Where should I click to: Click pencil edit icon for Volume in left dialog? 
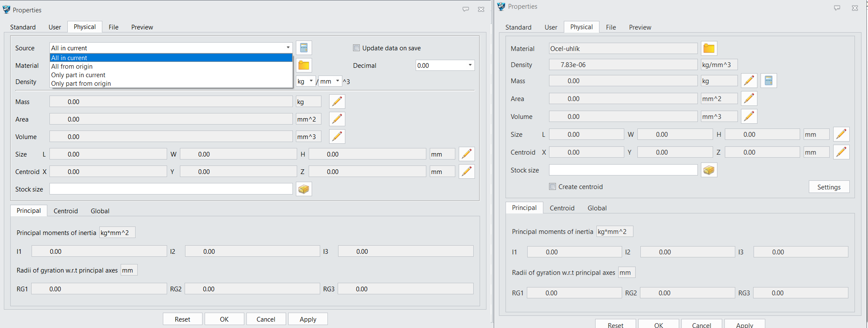[337, 136]
